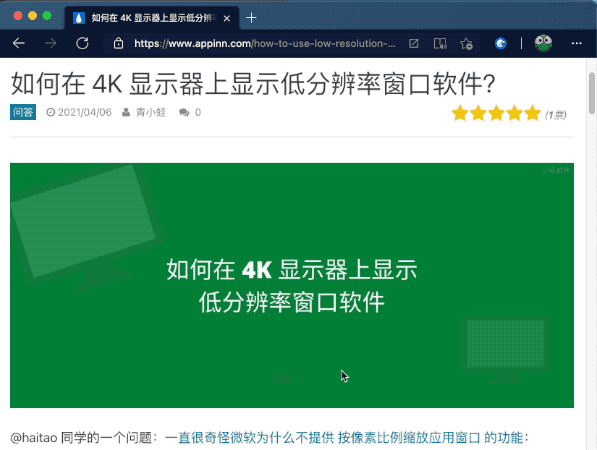This screenshot has height=450, width=597.
Task: Reload the current page
Action: pyautogui.click(x=82, y=43)
